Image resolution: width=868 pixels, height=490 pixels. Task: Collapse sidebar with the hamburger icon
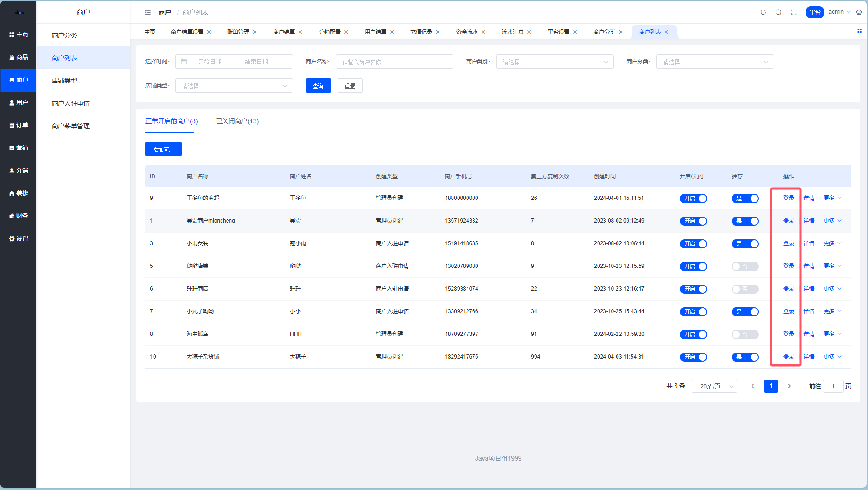click(148, 12)
